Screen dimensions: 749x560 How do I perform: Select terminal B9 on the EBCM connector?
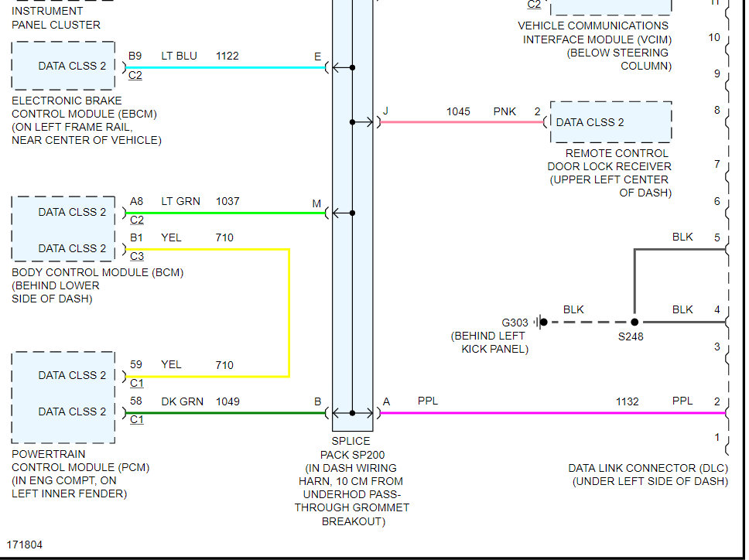[x=135, y=56]
